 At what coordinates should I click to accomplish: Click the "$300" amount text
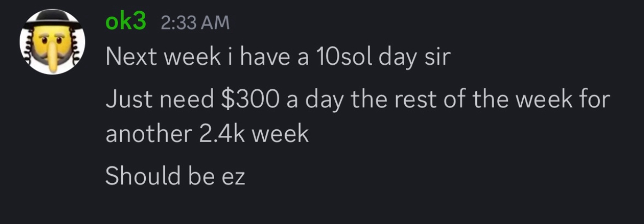click(249, 101)
